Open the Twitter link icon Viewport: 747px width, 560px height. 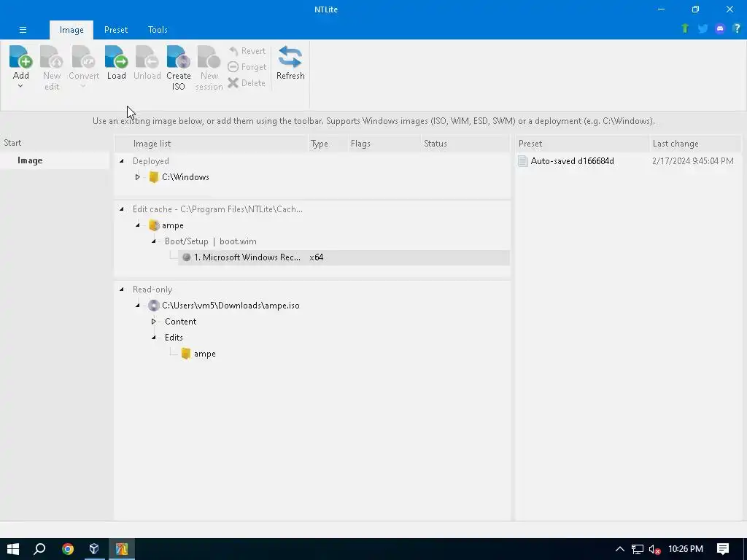pos(703,28)
